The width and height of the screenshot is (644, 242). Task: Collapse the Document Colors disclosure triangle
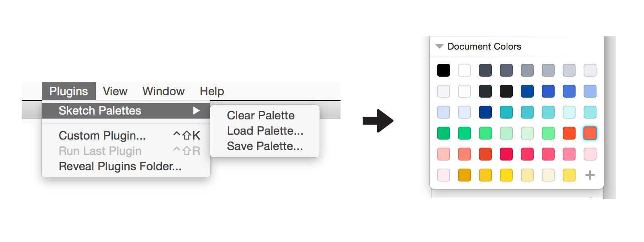(439, 46)
